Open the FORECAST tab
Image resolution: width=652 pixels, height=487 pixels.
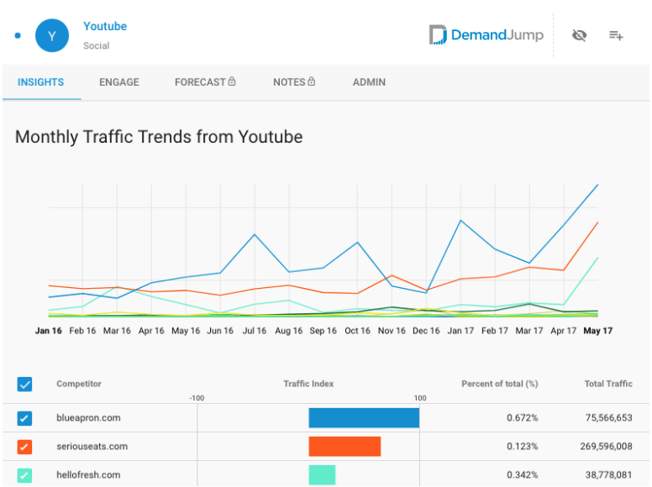pyautogui.click(x=205, y=82)
